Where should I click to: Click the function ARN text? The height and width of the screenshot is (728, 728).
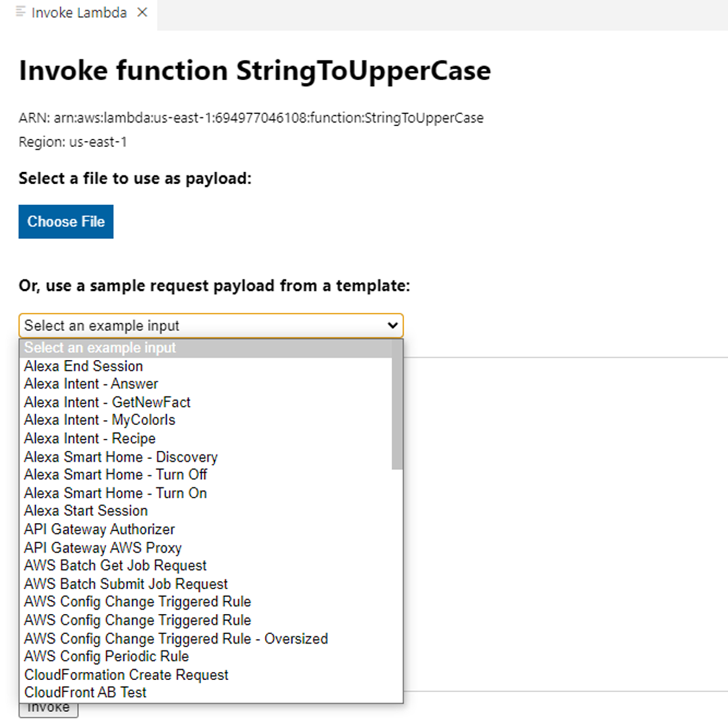251,118
